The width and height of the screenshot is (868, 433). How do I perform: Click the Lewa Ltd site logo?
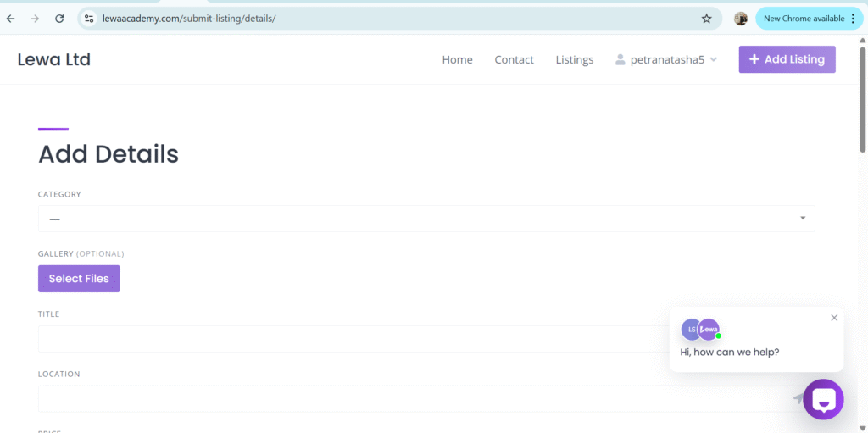point(53,59)
